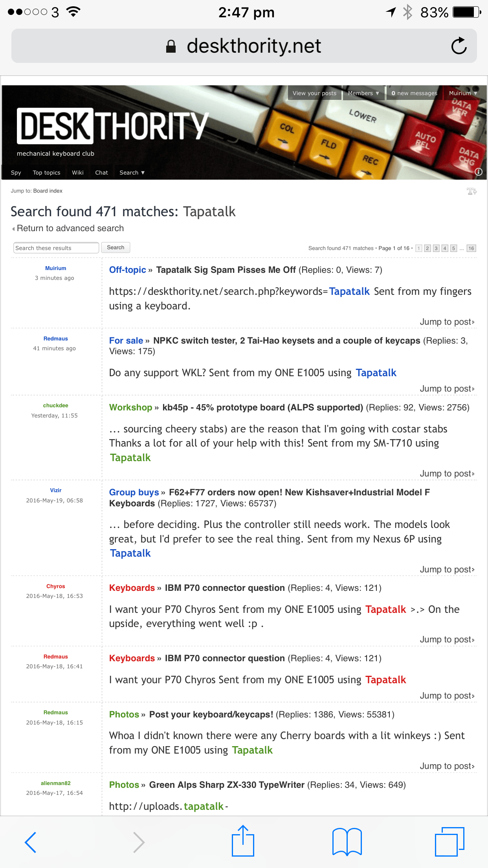Expand the Members dropdown menu
The width and height of the screenshot is (488, 868).
(363, 93)
